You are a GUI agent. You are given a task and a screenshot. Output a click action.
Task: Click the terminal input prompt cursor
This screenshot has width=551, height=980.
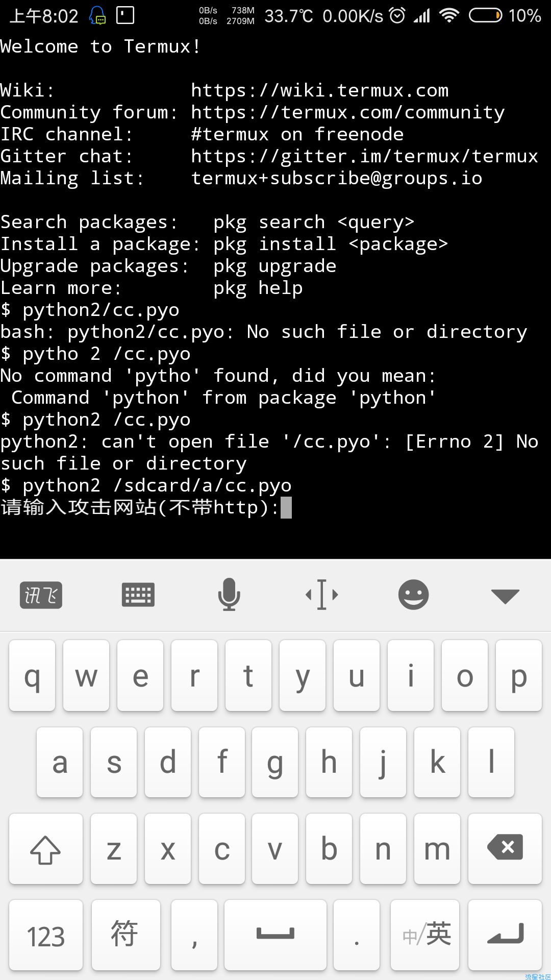point(286,508)
